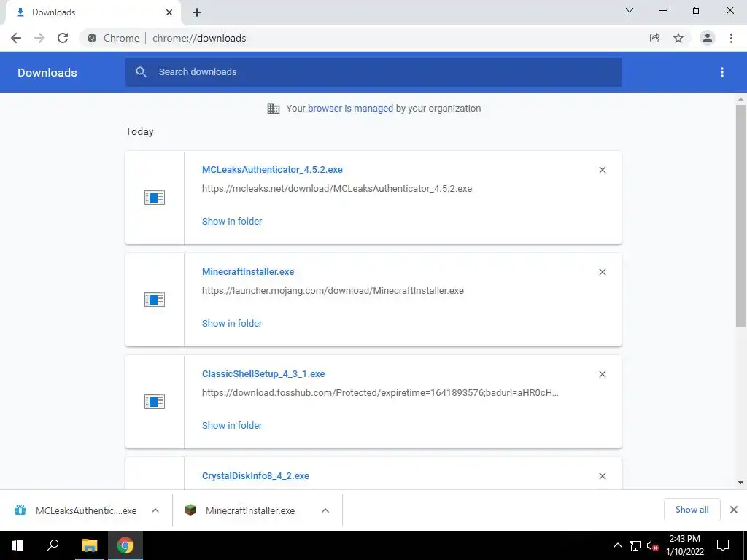This screenshot has height=560, width=747.
Task: Click the page vertical scrollbar thumb
Action: tap(740, 215)
